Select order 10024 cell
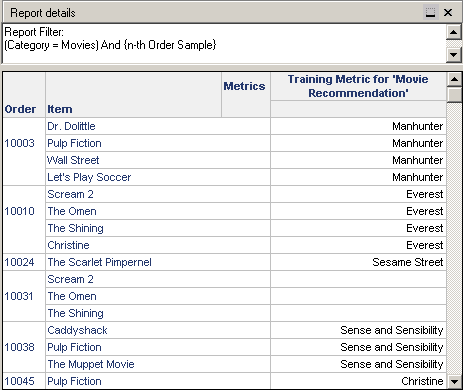The image size is (463, 390). pyautogui.click(x=24, y=262)
